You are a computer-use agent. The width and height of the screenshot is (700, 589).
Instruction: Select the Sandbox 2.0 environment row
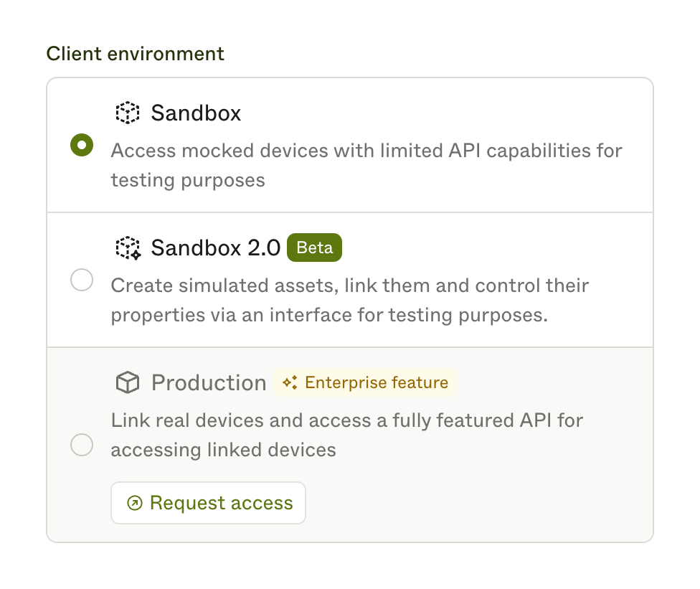(350, 280)
